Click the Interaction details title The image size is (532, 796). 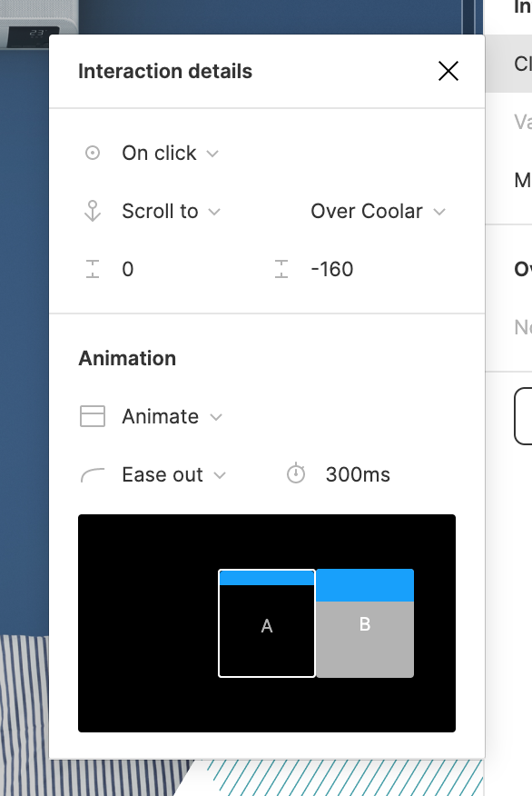point(165,72)
